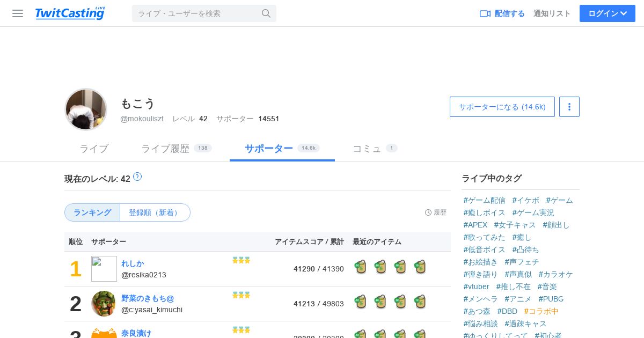Open #歌ってみた tag
The image size is (644, 338).
click(x=485, y=237)
